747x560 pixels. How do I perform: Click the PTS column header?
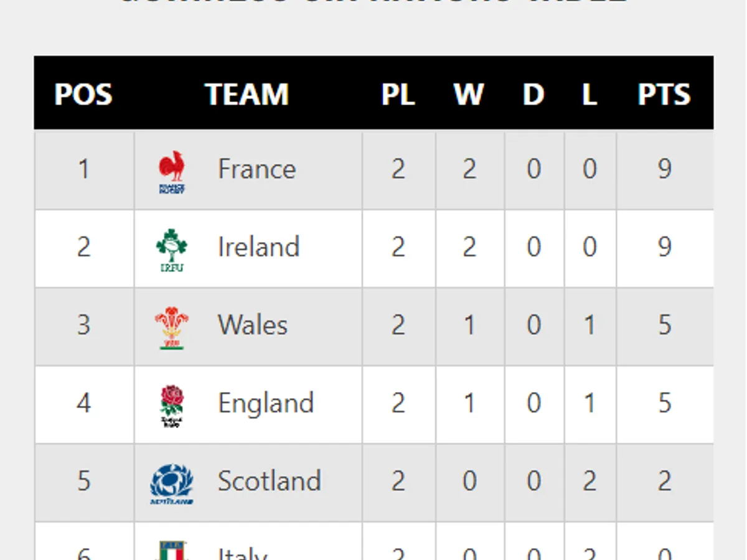click(x=664, y=95)
